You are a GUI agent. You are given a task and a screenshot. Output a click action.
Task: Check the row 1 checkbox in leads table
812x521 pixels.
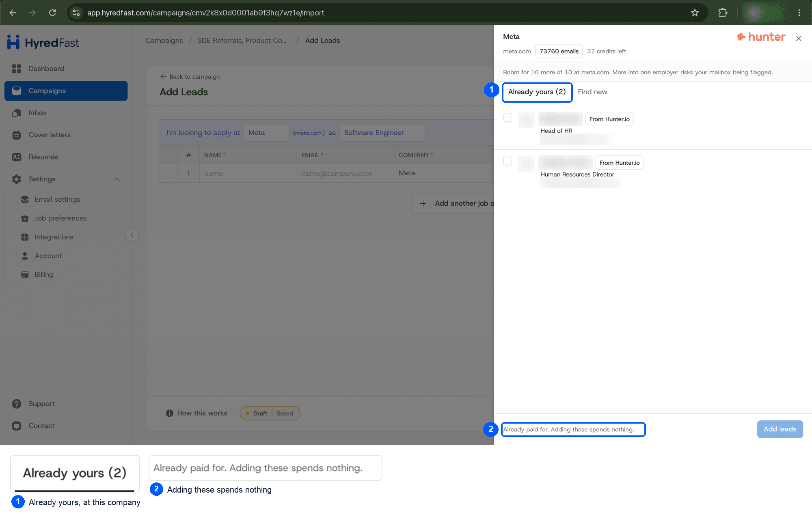tap(169, 173)
